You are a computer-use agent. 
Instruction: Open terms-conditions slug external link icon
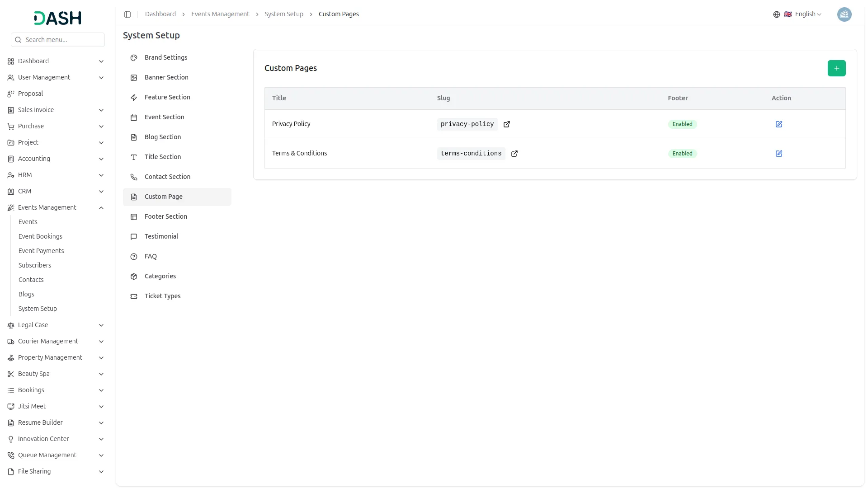click(x=514, y=154)
